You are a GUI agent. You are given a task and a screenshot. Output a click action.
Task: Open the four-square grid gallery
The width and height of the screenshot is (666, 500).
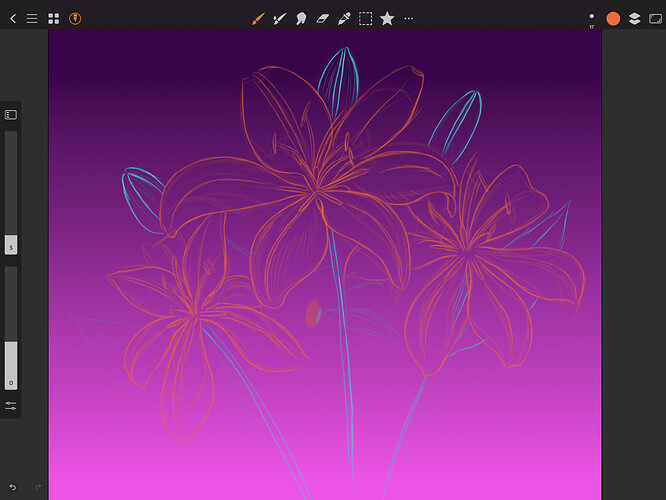pyautogui.click(x=54, y=19)
